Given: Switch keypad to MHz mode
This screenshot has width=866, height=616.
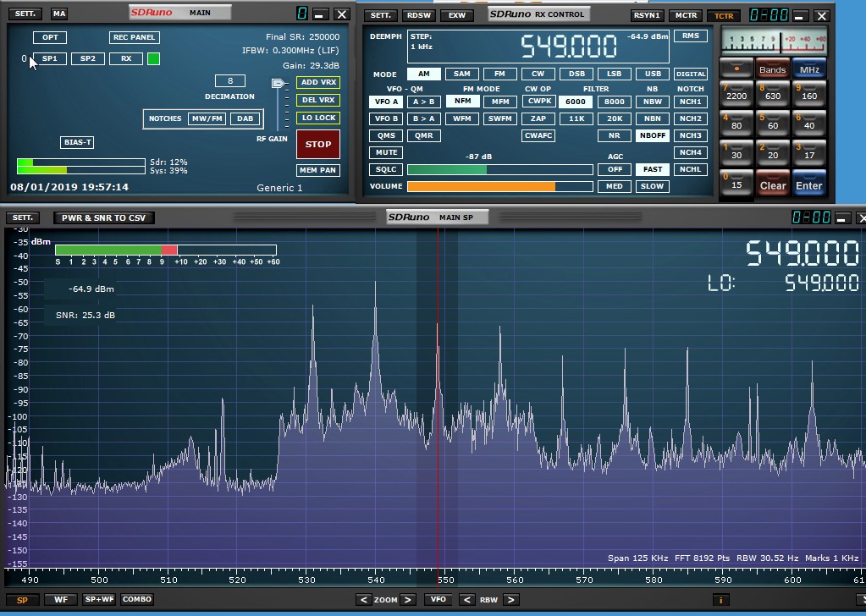Looking at the screenshot, I should (x=809, y=69).
